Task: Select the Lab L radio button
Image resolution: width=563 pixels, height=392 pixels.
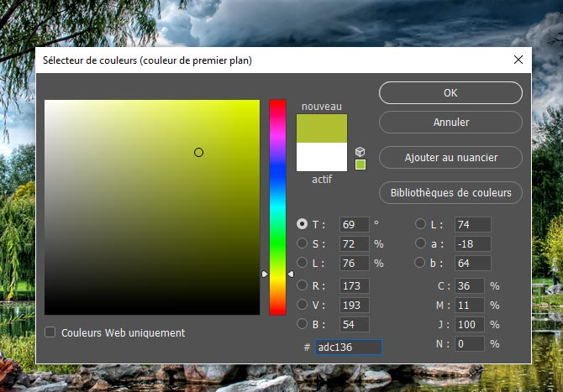Action: (421, 224)
